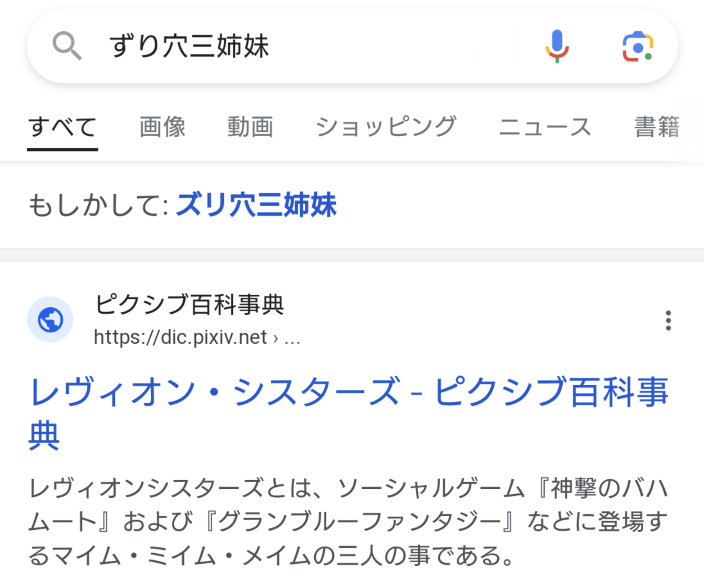Tap the magnifying glass search icon
Viewport: 704px width, 588px height.
tap(67, 46)
